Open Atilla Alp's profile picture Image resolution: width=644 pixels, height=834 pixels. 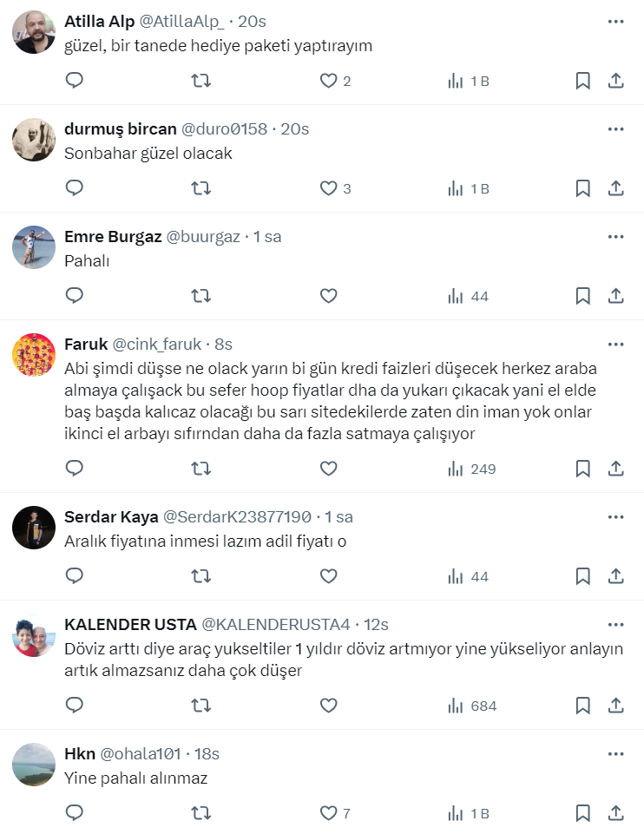[x=34, y=33]
